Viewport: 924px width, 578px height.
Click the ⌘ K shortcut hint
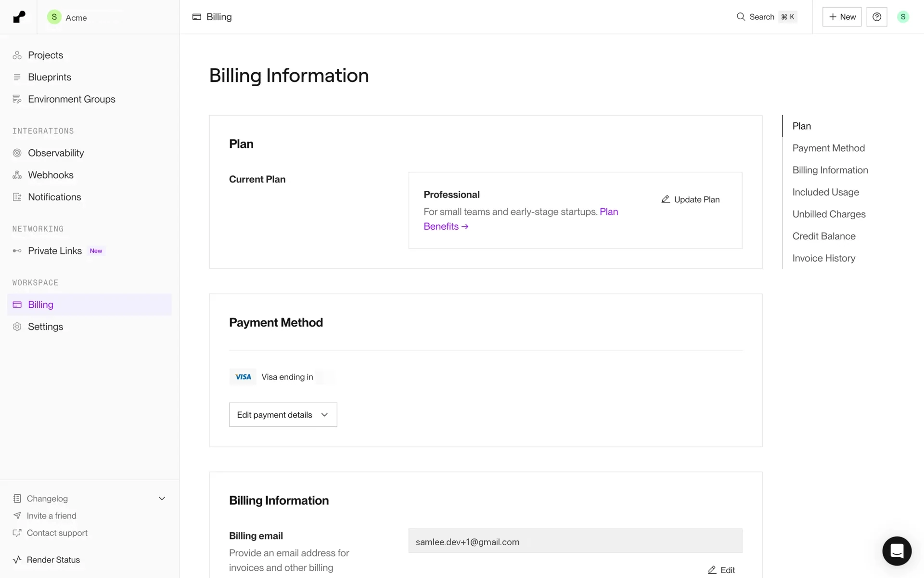pos(788,17)
